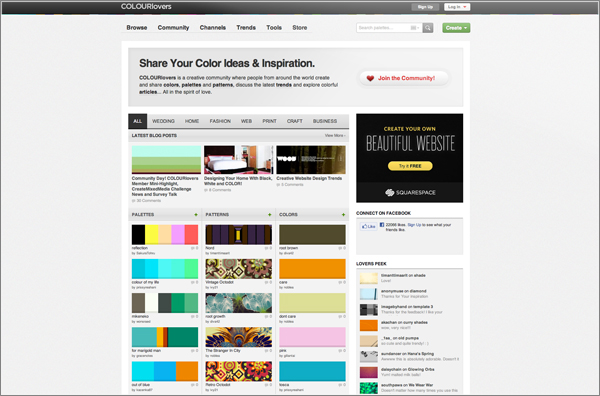
Task: Open the Community menu
Action: tap(173, 28)
